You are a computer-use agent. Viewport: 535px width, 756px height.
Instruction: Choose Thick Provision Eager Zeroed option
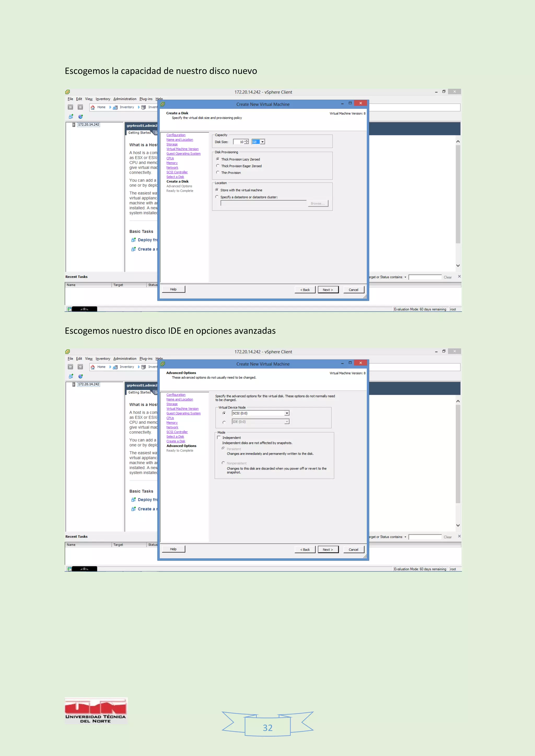click(x=218, y=166)
